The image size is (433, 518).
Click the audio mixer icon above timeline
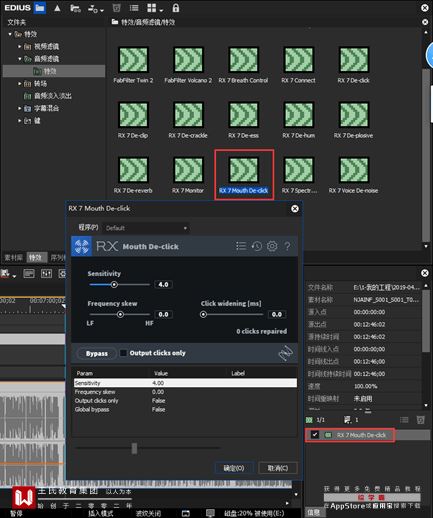click(46, 274)
